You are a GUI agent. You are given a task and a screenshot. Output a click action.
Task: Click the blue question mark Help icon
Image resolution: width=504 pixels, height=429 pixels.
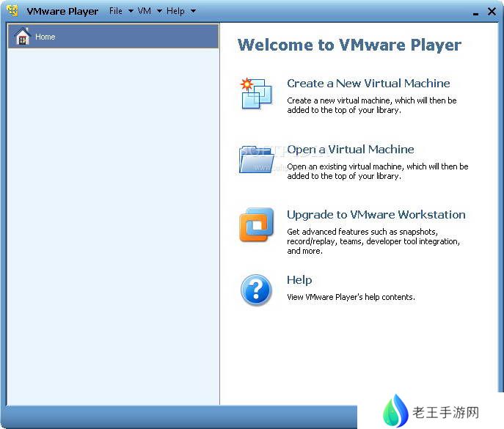pos(256,290)
